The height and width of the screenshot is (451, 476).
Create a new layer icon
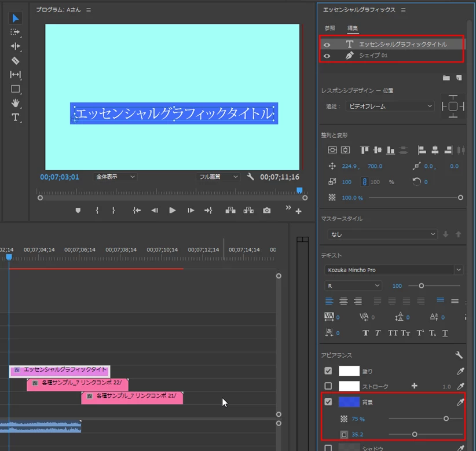point(459,78)
